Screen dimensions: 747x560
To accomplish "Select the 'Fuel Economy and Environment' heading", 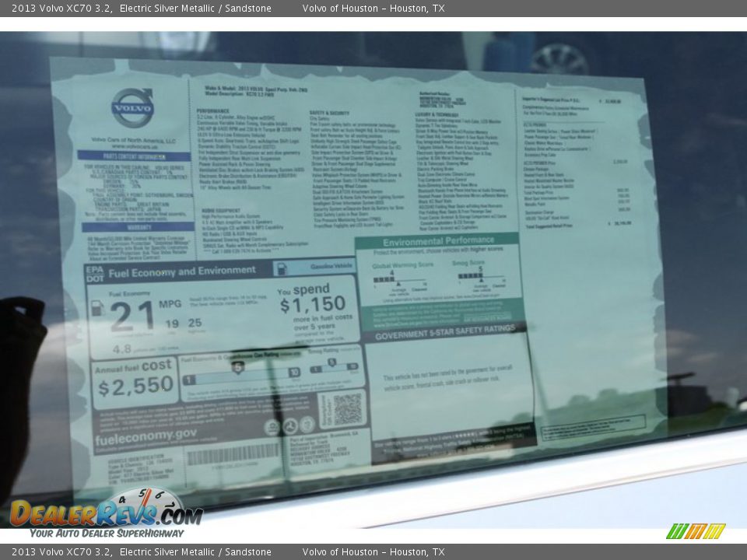I will coord(182,272).
